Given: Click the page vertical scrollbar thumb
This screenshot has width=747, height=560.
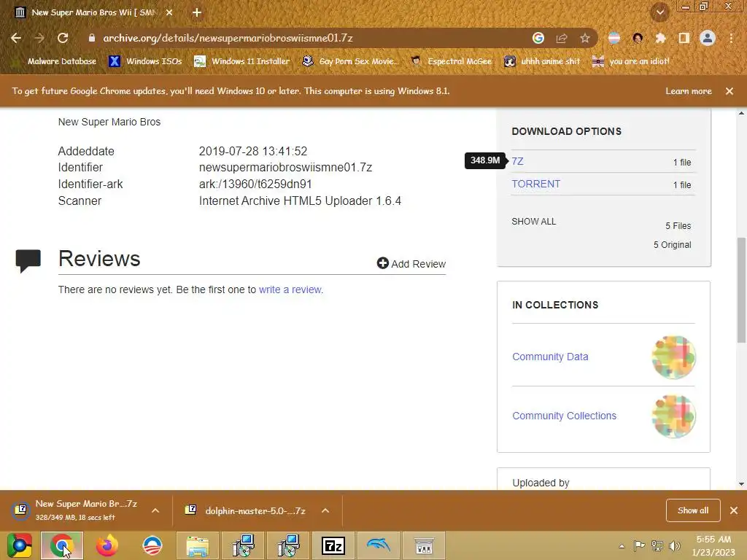Looking at the screenshot, I should (x=741, y=289).
